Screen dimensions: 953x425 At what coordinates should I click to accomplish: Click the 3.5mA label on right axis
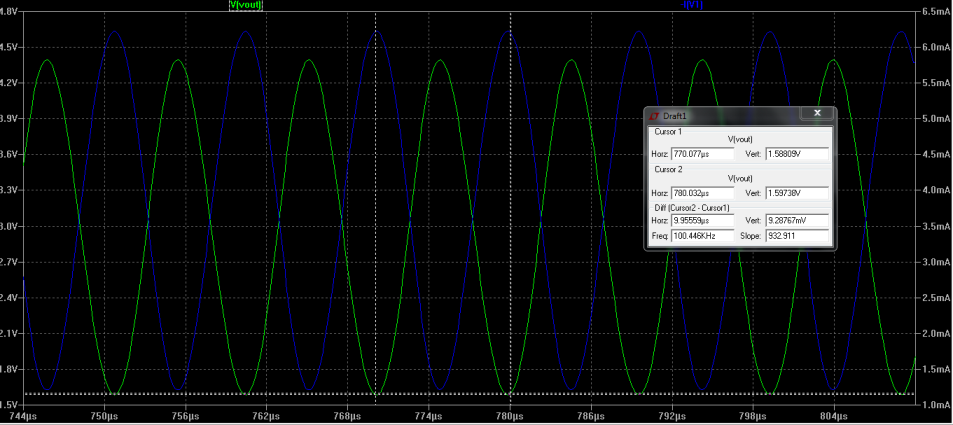(936, 226)
